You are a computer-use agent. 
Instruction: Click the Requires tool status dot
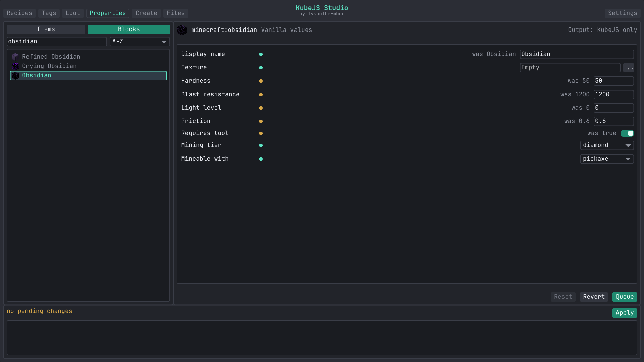coord(261,133)
